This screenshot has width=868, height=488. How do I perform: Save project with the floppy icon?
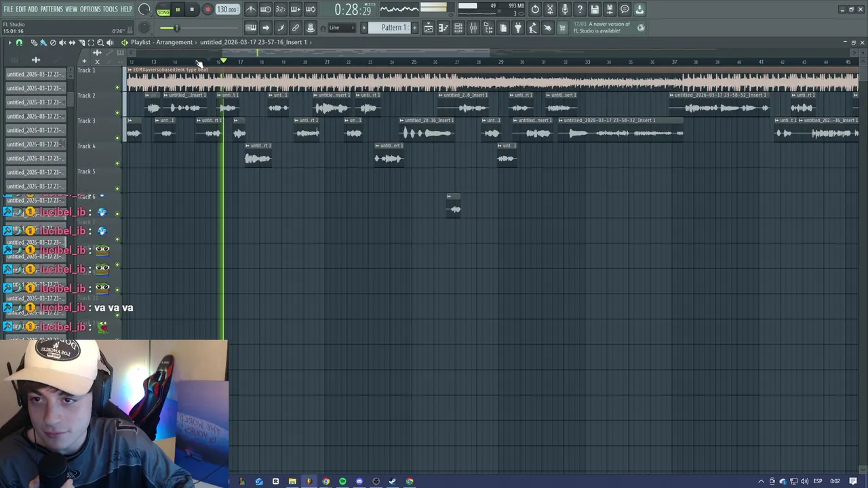595,9
